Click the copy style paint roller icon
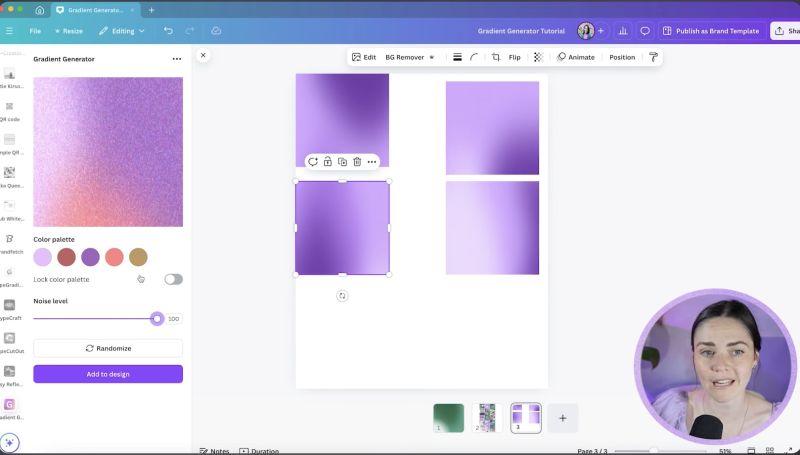The image size is (800, 455). (654, 57)
